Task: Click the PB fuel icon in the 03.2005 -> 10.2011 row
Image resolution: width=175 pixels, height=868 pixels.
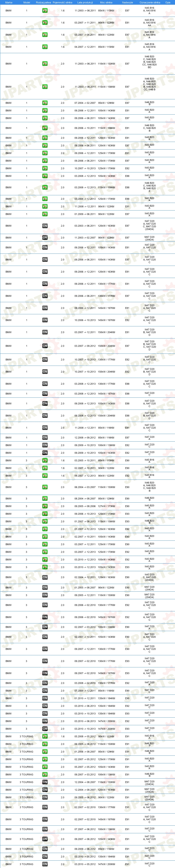Action: point(45,460)
